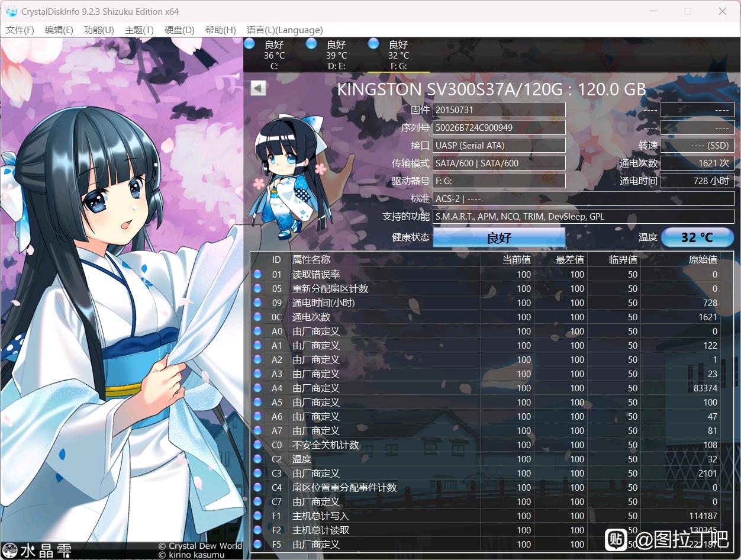
Task: Open the 硬盘(D) menu
Action: [179, 30]
